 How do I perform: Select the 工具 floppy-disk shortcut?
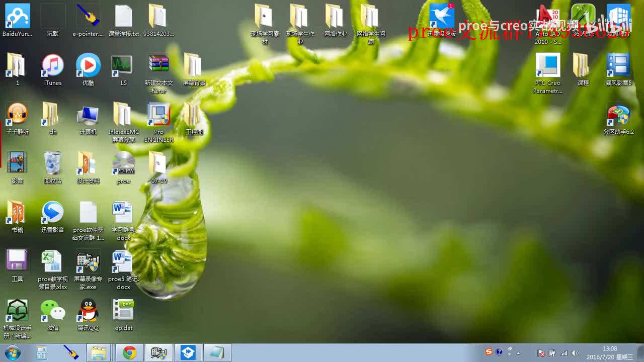click(x=18, y=265)
